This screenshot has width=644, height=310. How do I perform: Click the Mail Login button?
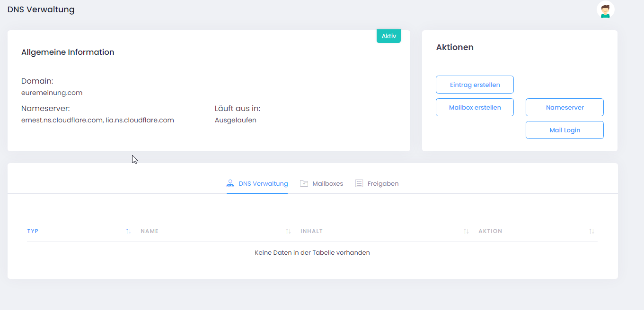565,130
